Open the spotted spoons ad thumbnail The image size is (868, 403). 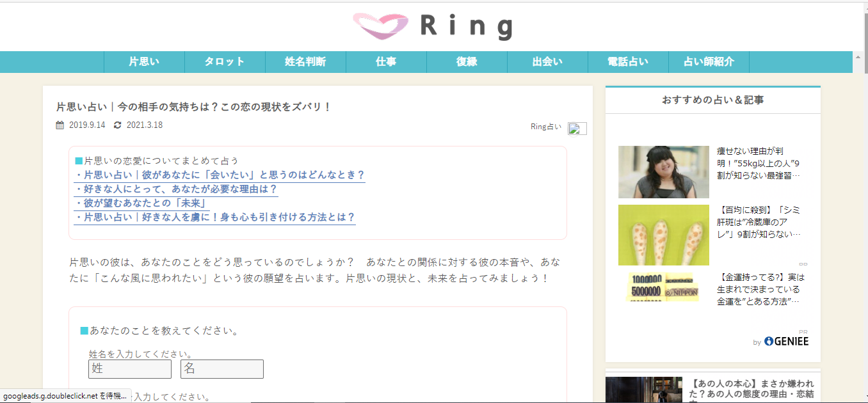(x=664, y=235)
